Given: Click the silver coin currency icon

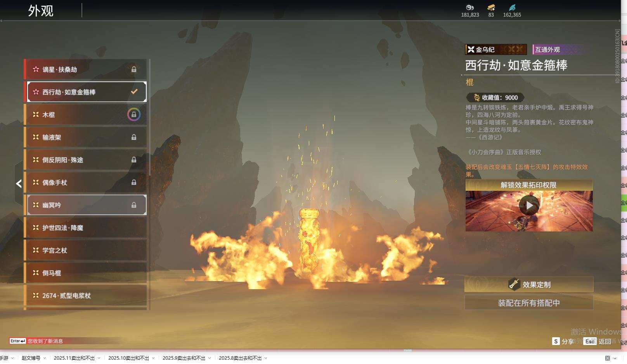Looking at the screenshot, I should 470,7.
